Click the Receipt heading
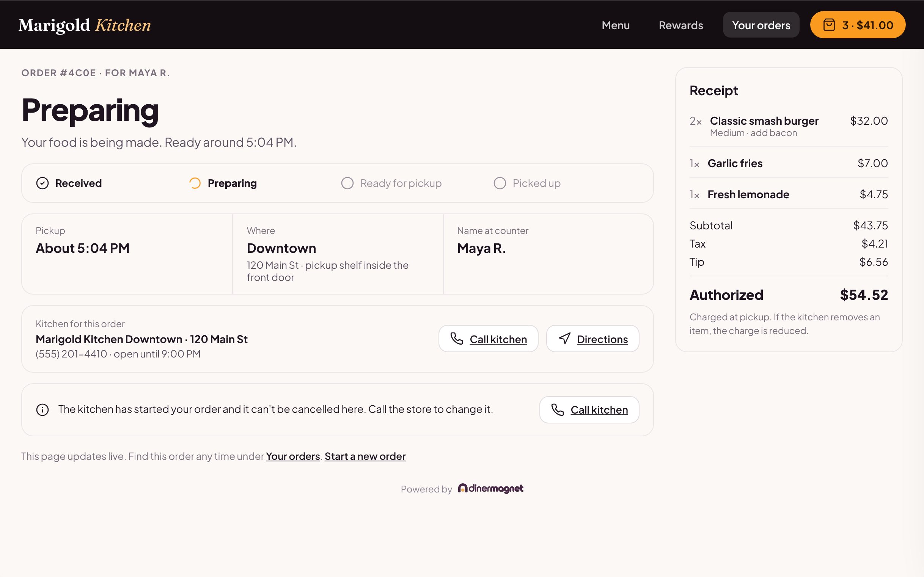 click(713, 91)
